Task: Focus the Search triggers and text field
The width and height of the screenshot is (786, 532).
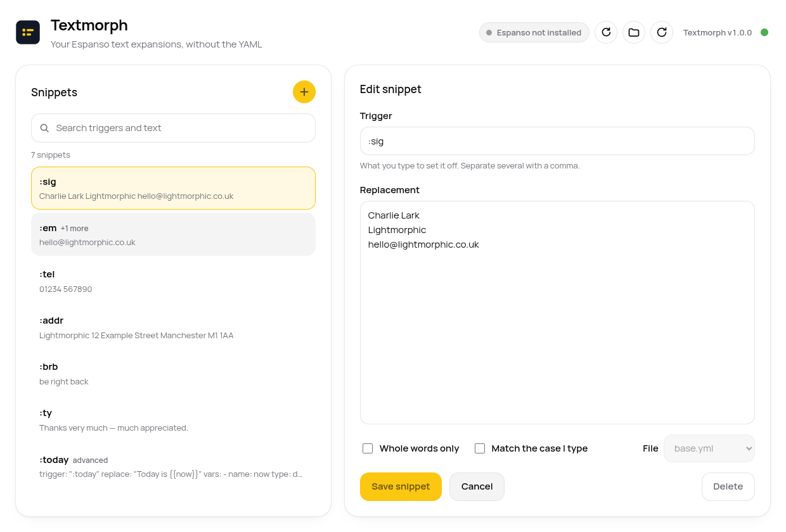Action: [x=173, y=128]
